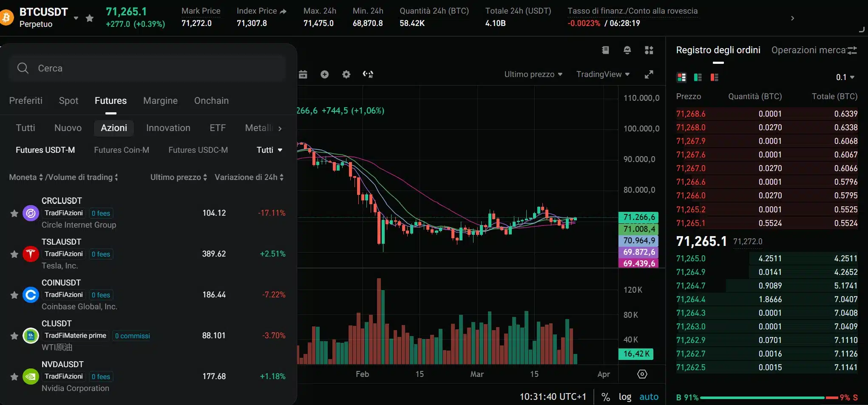868x405 pixels.
Task: Expand the Ultimo prezzo dropdown
Action: pos(533,74)
